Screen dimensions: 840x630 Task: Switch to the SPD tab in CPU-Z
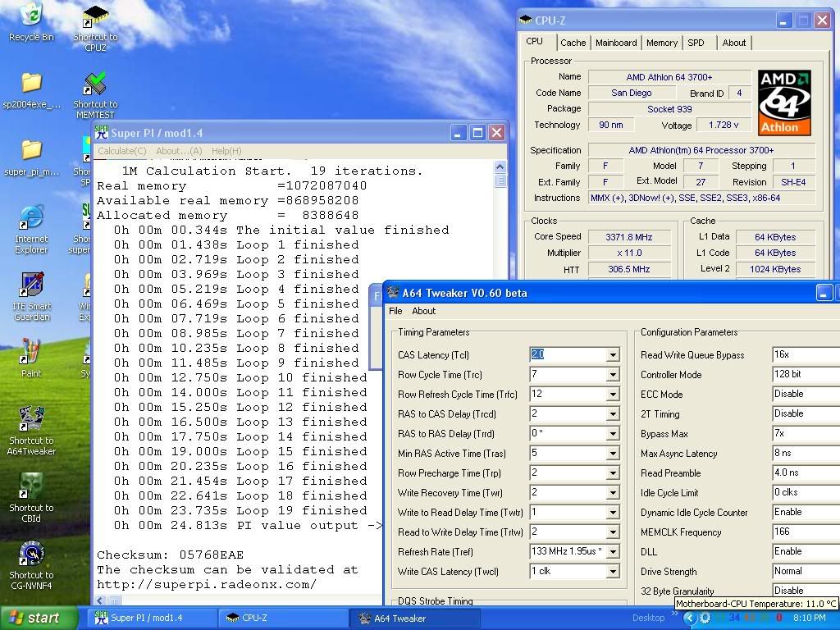point(696,43)
